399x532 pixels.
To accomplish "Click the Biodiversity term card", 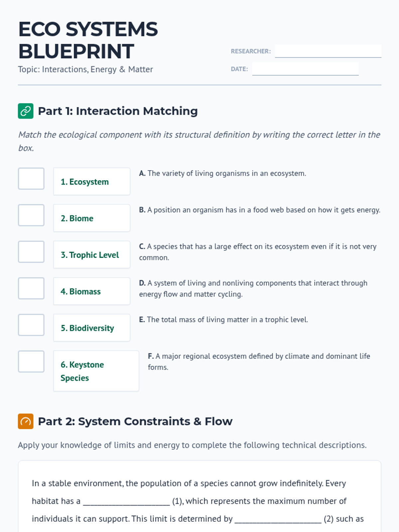I will (91, 328).
